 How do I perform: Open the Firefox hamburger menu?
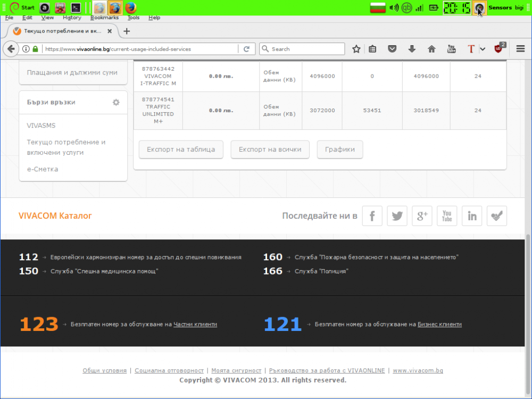pyautogui.click(x=520, y=49)
